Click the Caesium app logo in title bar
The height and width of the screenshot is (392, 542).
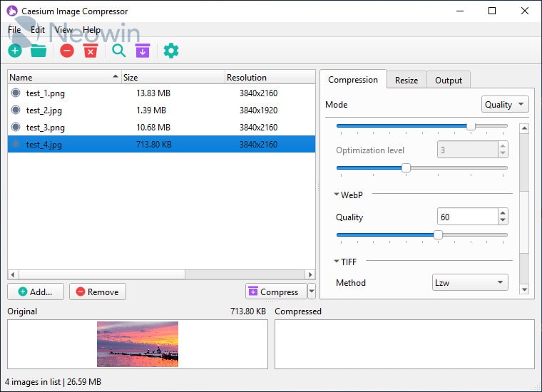pos(12,11)
